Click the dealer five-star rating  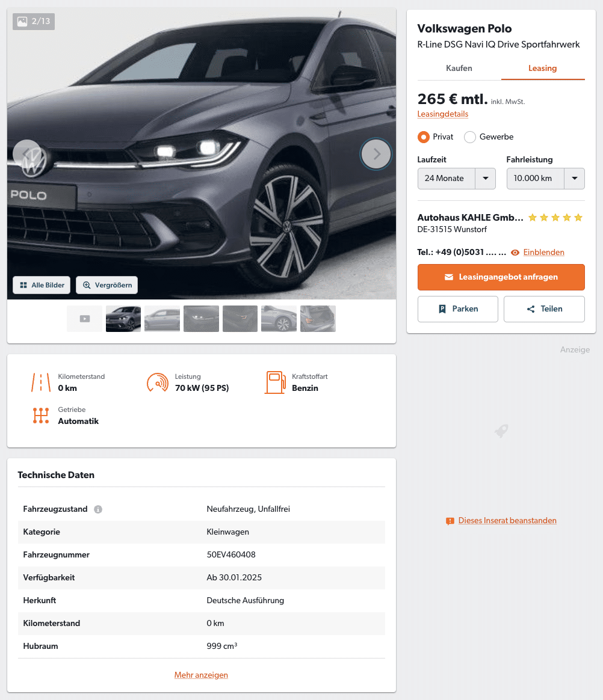coord(555,218)
